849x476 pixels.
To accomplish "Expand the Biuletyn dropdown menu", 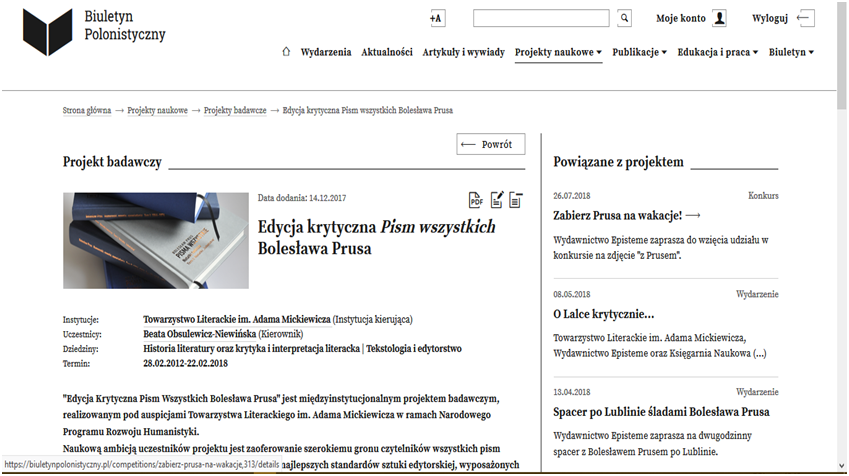I will click(x=791, y=52).
